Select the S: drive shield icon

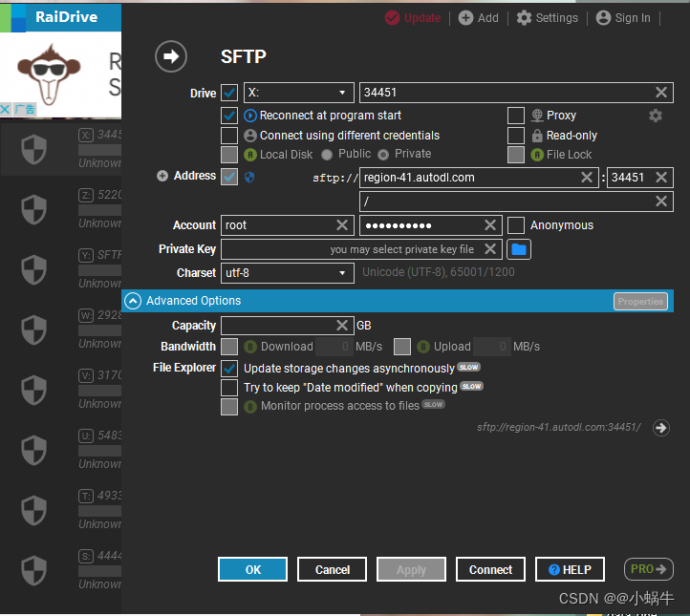pyautogui.click(x=33, y=571)
